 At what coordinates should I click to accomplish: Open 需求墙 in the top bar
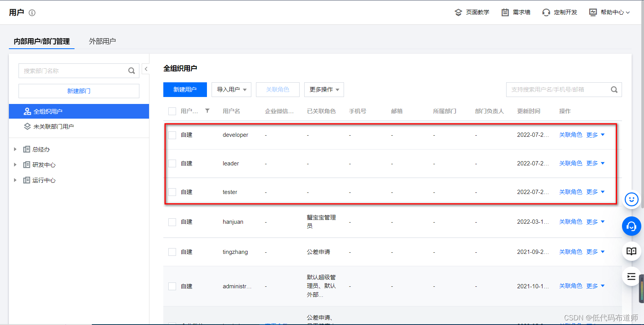516,12
